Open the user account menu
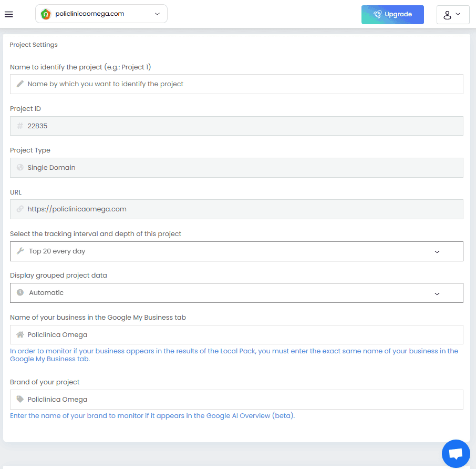 pyautogui.click(x=452, y=15)
